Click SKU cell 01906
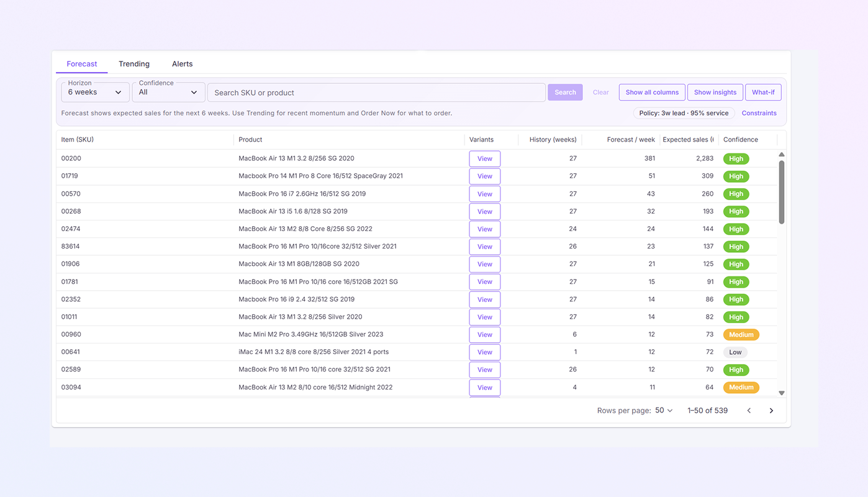The width and height of the screenshot is (868, 497). [x=70, y=264]
